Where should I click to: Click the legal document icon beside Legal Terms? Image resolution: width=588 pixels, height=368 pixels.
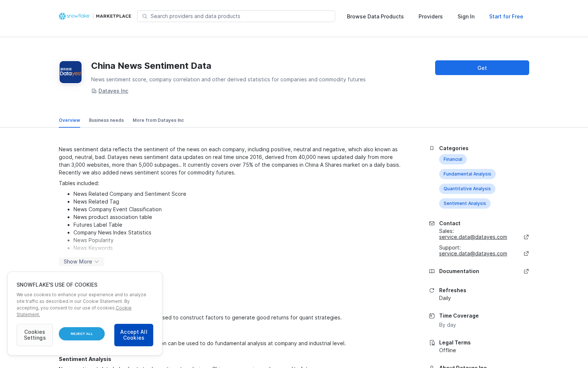click(432, 343)
